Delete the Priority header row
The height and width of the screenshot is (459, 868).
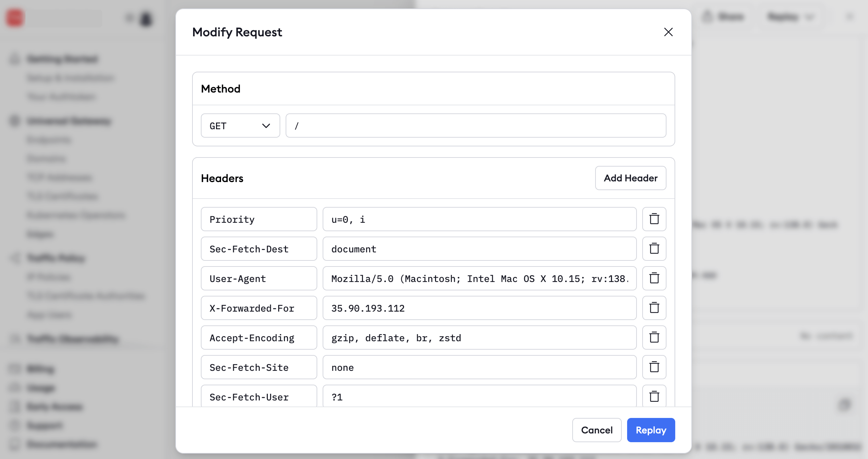click(654, 219)
